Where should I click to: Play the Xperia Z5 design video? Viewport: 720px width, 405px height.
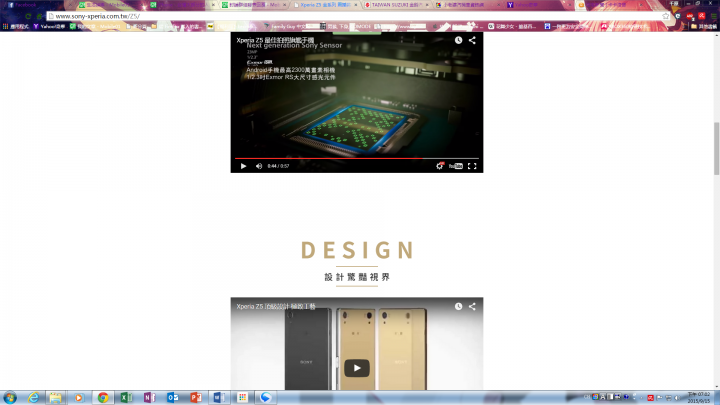click(x=357, y=368)
